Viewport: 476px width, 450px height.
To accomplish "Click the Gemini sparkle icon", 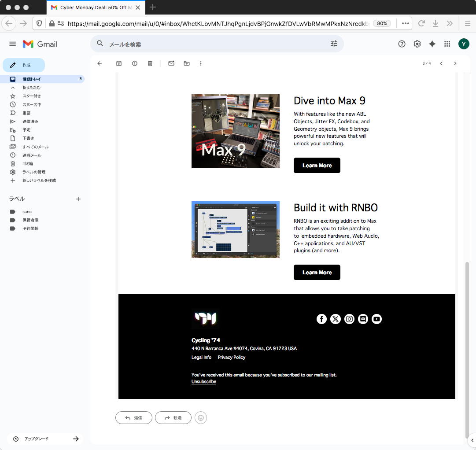I will [432, 44].
